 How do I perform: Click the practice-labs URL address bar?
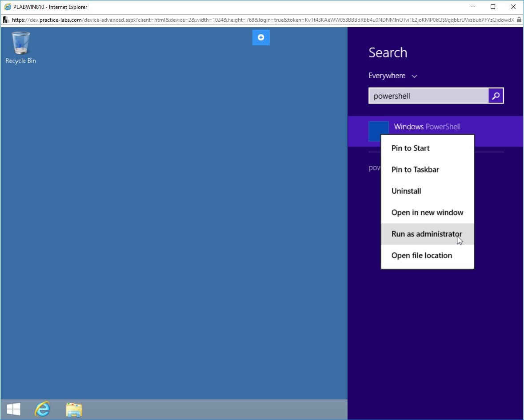[263, 20]
